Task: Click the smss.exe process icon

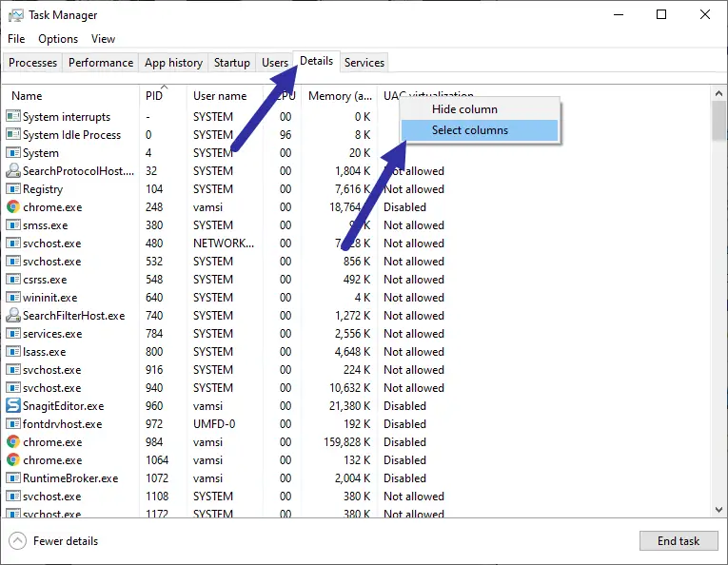Action: pyautogui.click(x=13, y=224)
